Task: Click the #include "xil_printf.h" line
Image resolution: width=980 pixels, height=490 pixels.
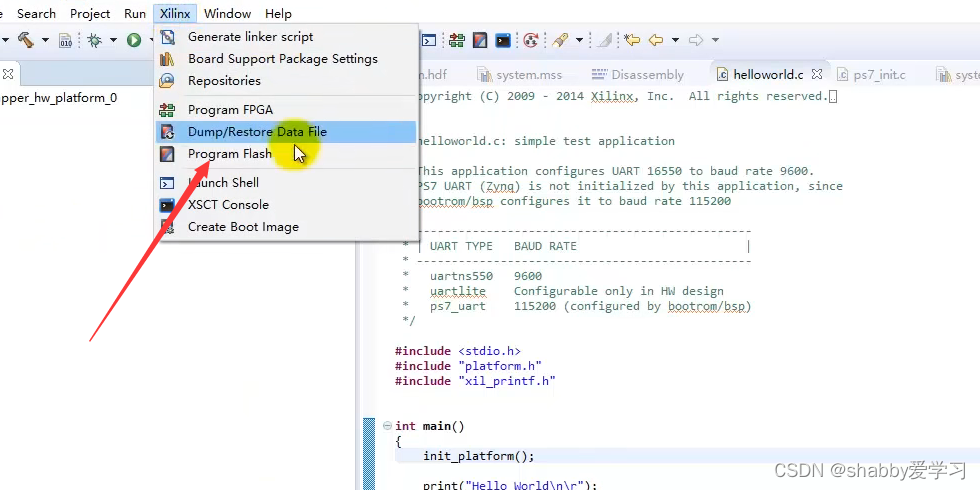Action: coord(476,381)
